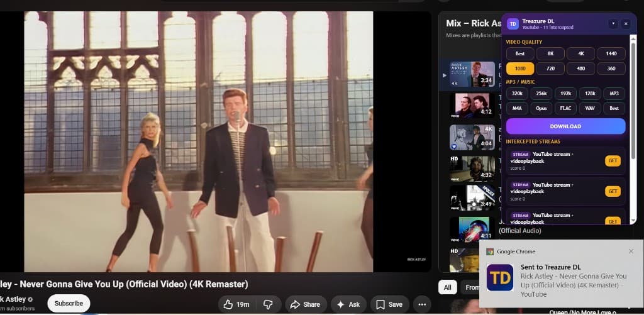Dismiss the Google Chrome notification
Viewport: 644px width, 315px height.
(631, 251)
